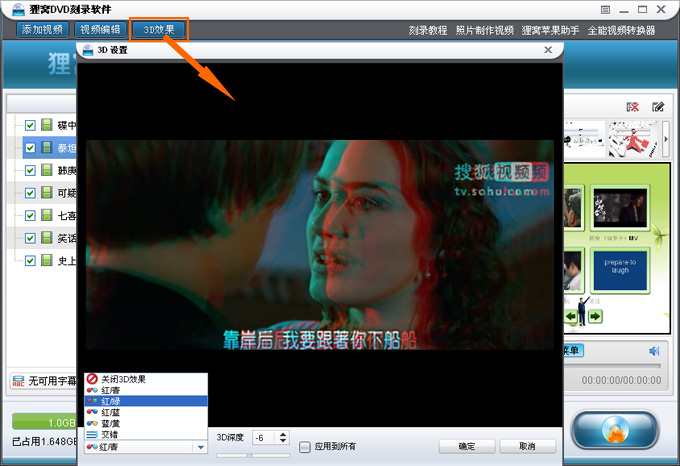Select 红/蓝 option in the list
This screenshot has height=466, width=680.
[146, 412]
